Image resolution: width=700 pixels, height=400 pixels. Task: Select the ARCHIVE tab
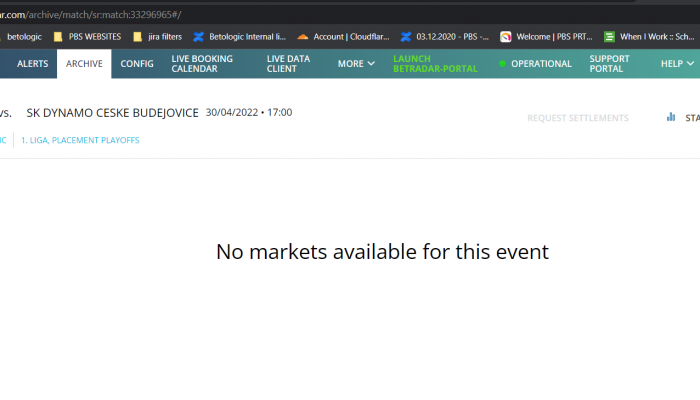click(84, 64)
